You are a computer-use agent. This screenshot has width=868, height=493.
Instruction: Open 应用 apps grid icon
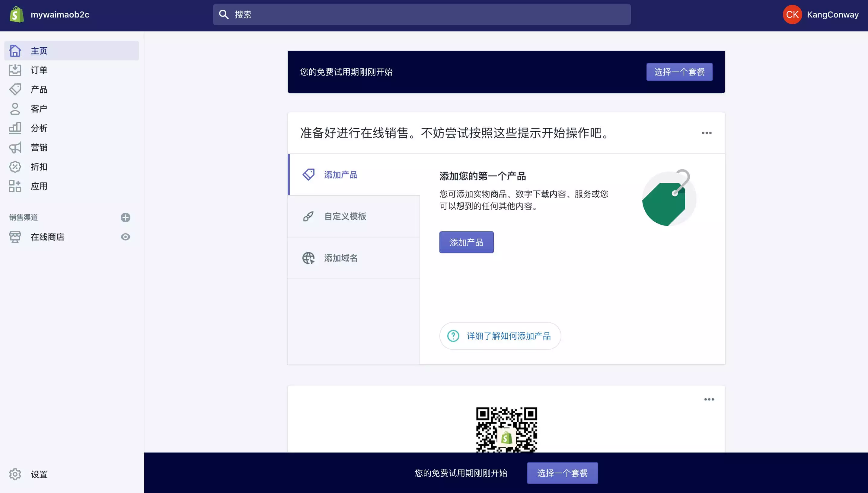tap(15, 186)
